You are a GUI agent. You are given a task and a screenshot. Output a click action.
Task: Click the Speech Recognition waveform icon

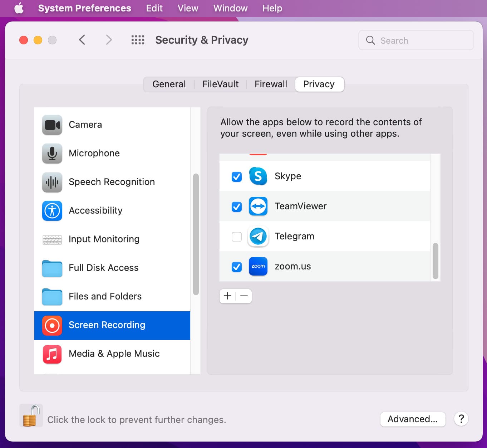pyautogui.click(x=52, y=182)
